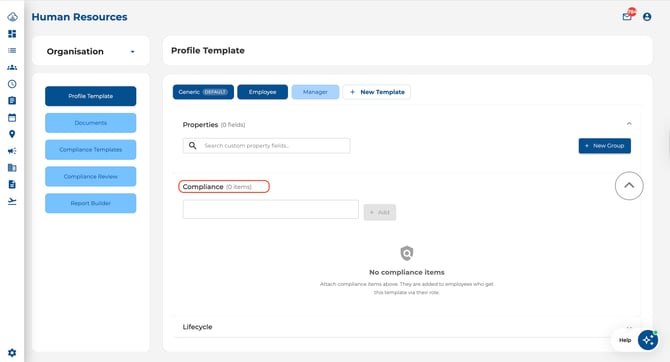Click the round scroll-to-top arrow button
This screenshot has height=362, width=670.
click(x=629, y=185)
